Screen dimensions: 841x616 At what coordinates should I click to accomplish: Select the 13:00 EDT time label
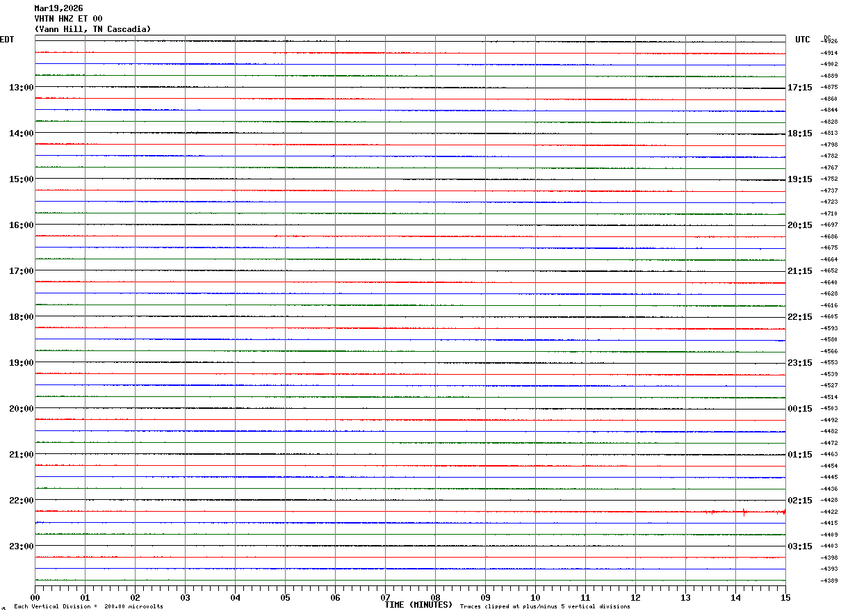(x=21, y=88)
